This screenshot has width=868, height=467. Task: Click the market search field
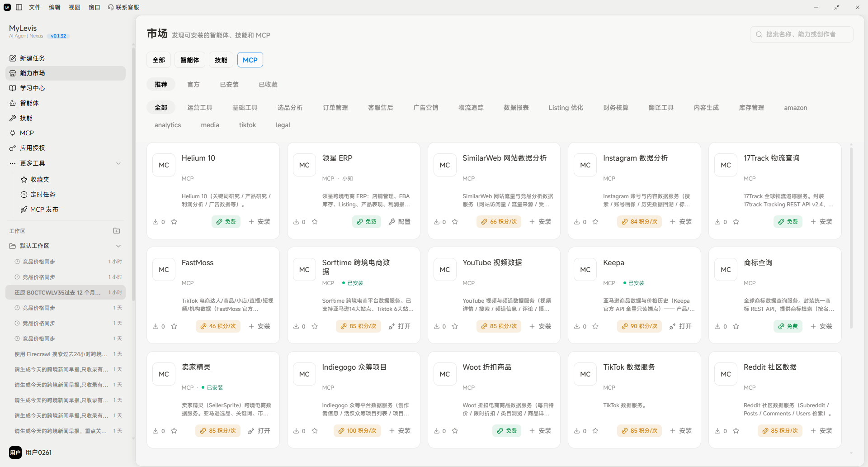(x=802, y=34)
